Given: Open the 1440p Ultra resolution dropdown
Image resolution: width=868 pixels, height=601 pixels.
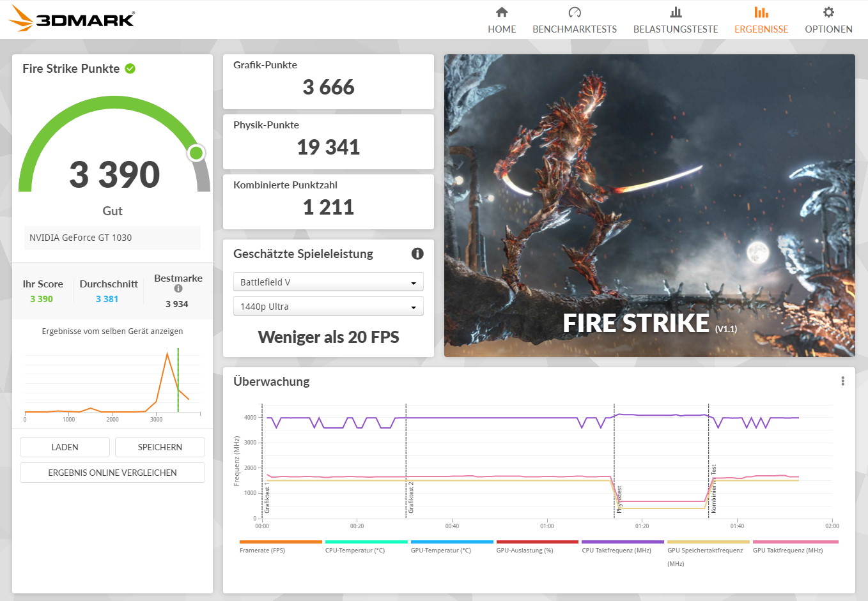Looking at the screenshot, I should [x=328, y=307].
